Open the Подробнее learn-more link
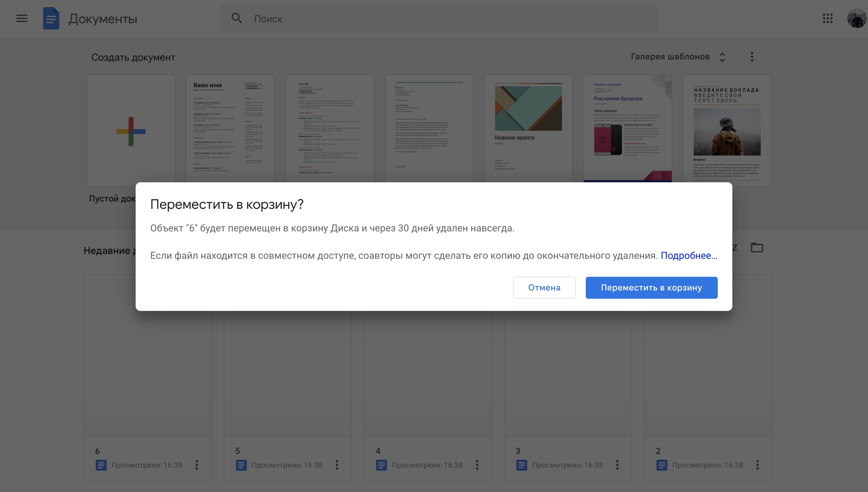The image size is (868, 492). (x=689, y=255)
